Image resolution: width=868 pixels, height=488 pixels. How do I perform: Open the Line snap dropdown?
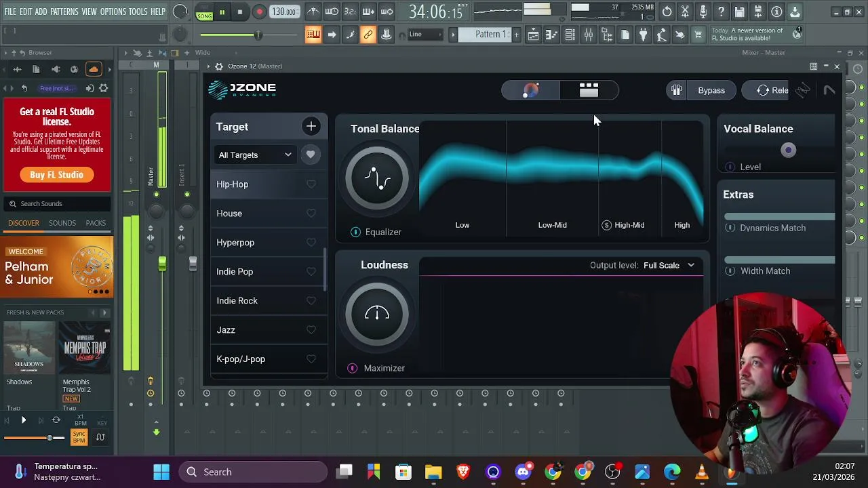coord(426,35)
